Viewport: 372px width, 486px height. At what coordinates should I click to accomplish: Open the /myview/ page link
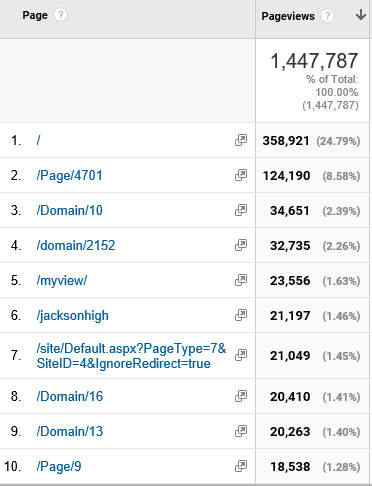62,281
